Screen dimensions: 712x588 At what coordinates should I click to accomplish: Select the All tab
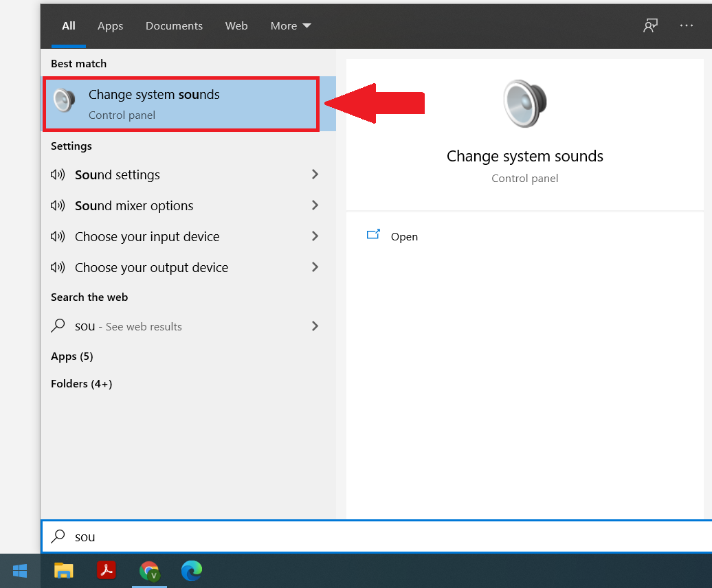[69, 26]
